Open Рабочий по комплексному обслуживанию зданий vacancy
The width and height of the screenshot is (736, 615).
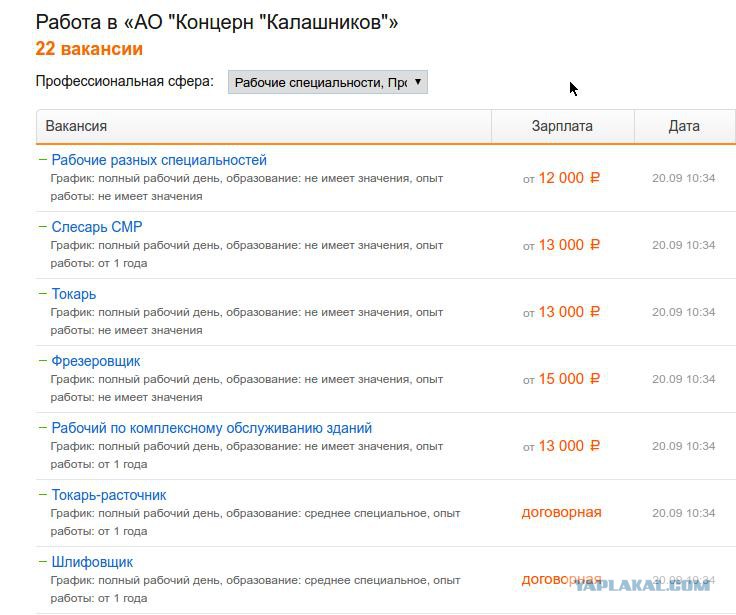coord(212,428)
